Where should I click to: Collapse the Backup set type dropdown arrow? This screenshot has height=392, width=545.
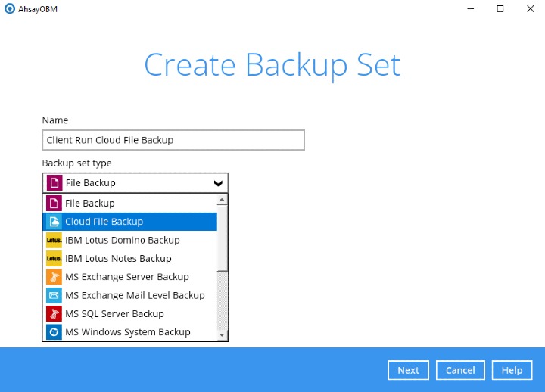click(x=218, y=183)
